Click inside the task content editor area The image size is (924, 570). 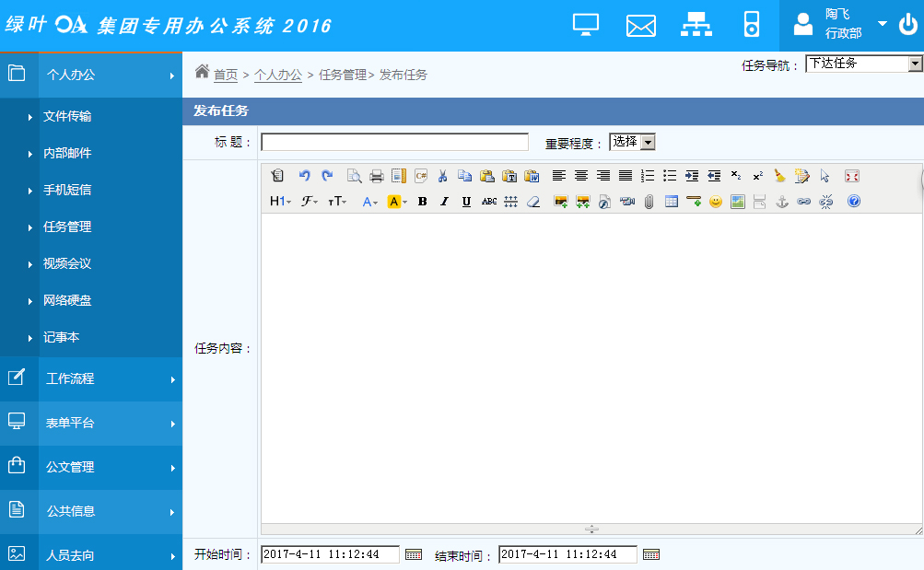tap(591, 368)
